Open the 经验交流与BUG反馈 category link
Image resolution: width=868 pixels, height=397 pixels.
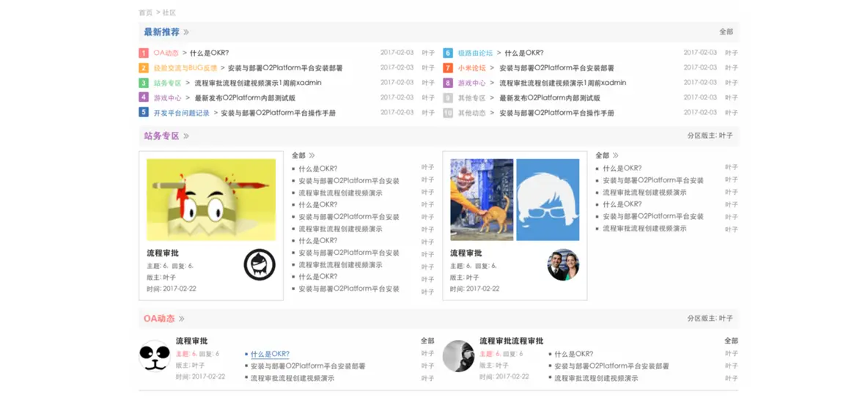coord(185,68)
